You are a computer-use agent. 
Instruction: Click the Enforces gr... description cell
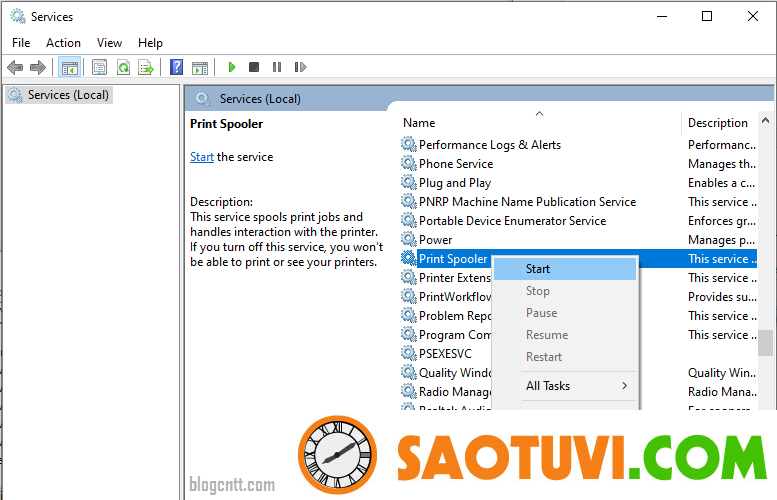[722, 221]
